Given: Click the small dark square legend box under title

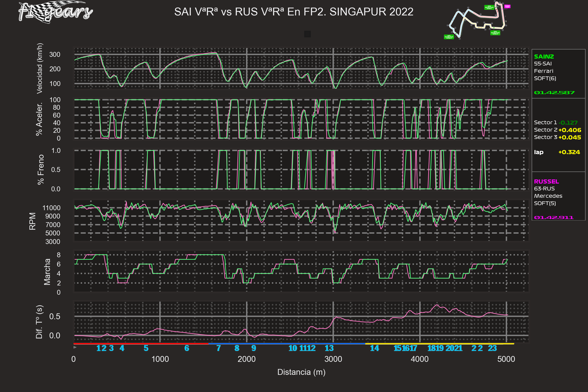Looking at the screenshot, I should click(307, 34).
